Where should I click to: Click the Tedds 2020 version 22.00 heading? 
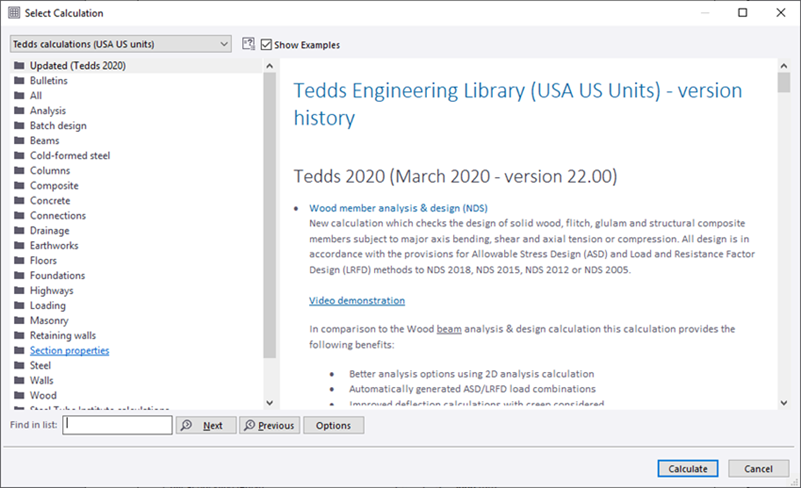tap(455, 176)
